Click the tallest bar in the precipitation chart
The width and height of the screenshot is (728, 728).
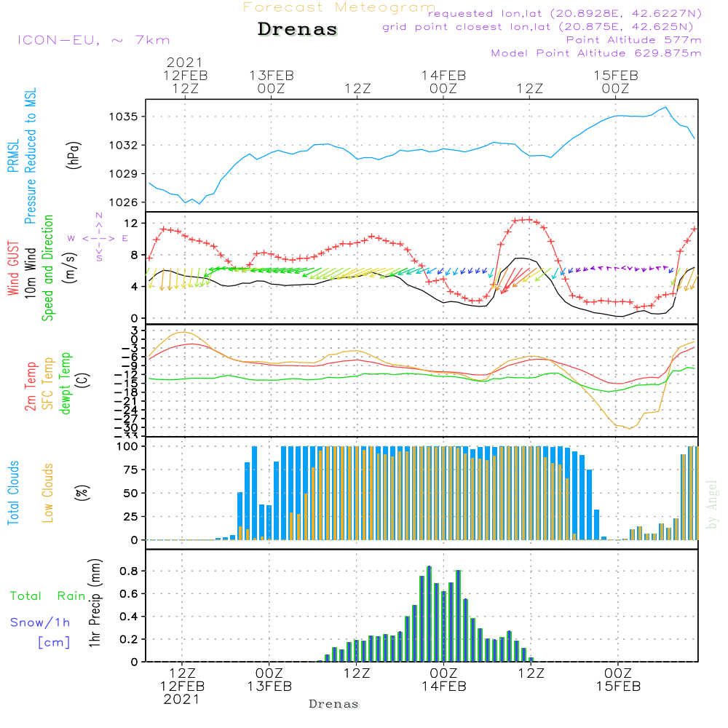coord(429,614)
